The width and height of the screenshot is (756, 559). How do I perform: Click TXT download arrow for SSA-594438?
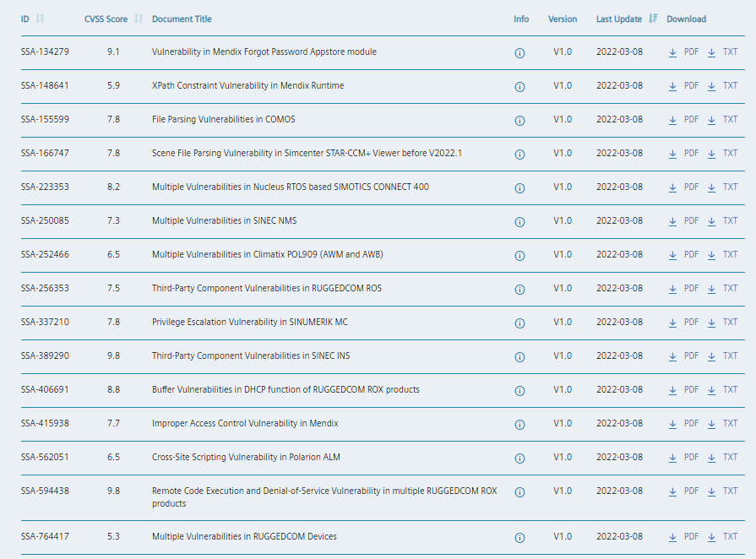pos(711,492)
